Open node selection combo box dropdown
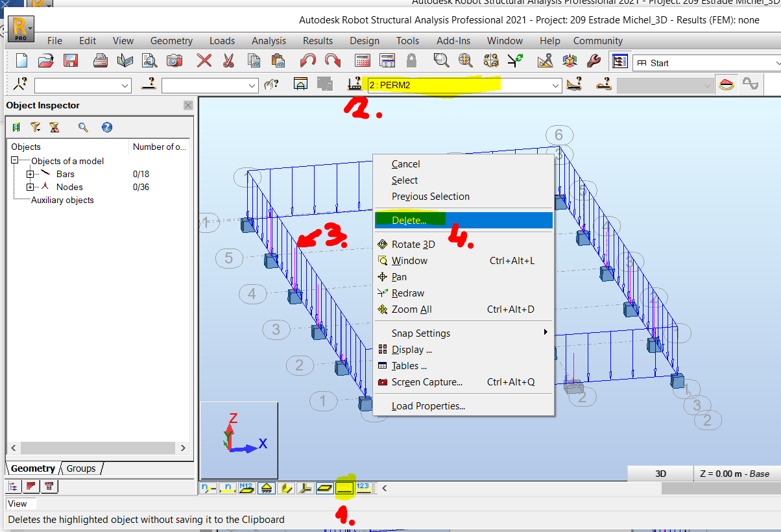The height and width of the screenshot is (532, 781). click(x=125, y=86)
